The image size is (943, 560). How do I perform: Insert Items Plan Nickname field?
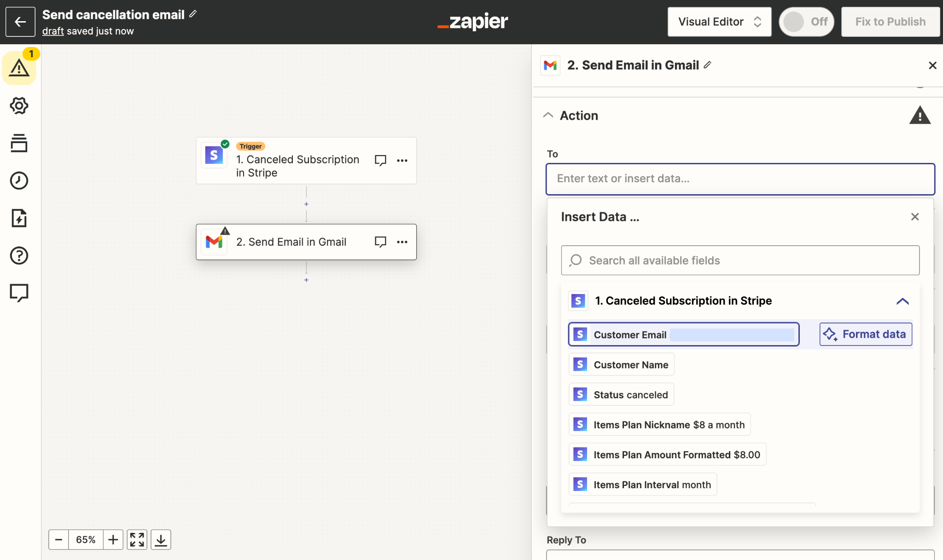point(660,424)
